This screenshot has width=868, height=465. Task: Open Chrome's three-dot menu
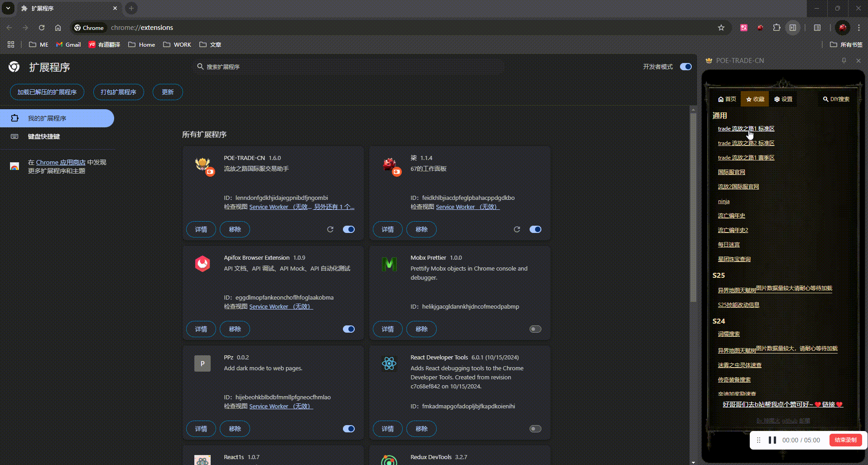pos(859,28)
